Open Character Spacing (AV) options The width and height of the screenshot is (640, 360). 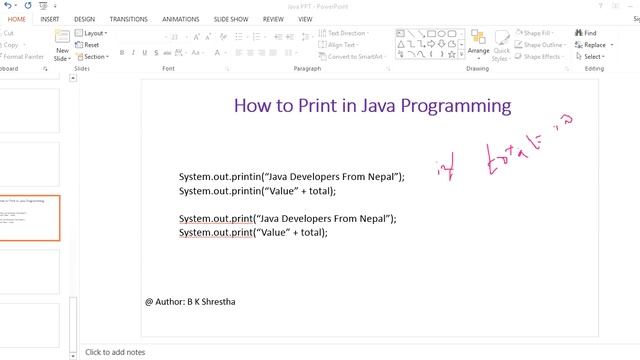coord(180,53)
